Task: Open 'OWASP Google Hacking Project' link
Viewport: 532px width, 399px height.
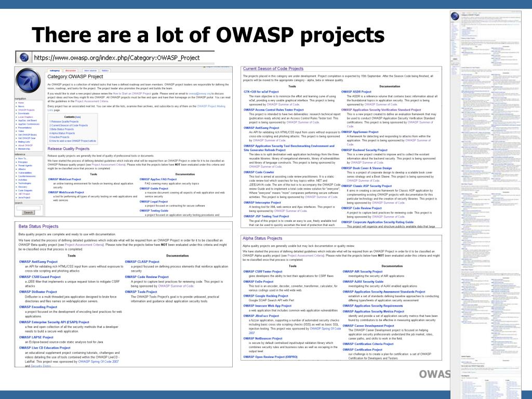Action: (265, 296)
